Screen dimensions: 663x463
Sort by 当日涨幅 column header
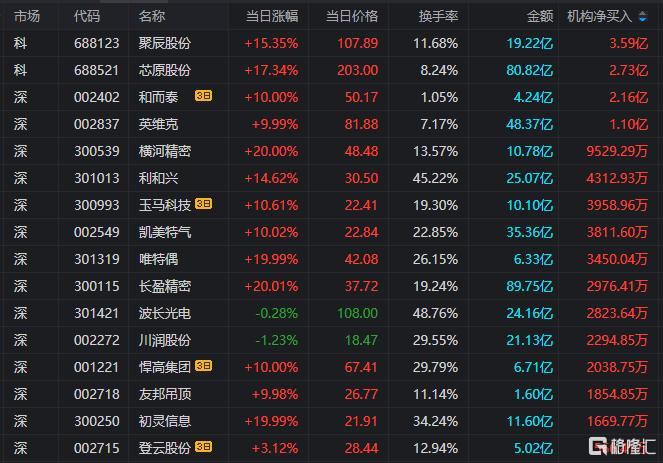pos(272,17)
